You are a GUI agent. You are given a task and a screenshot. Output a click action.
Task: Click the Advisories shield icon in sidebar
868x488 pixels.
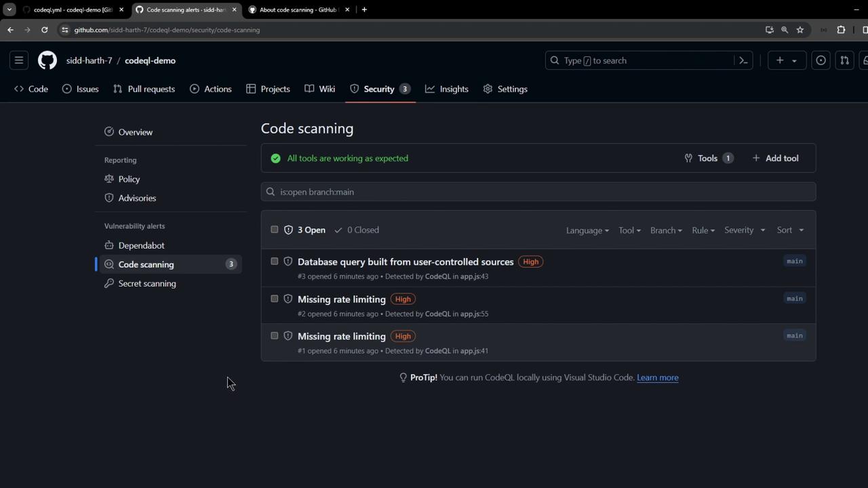click(109, 198)
